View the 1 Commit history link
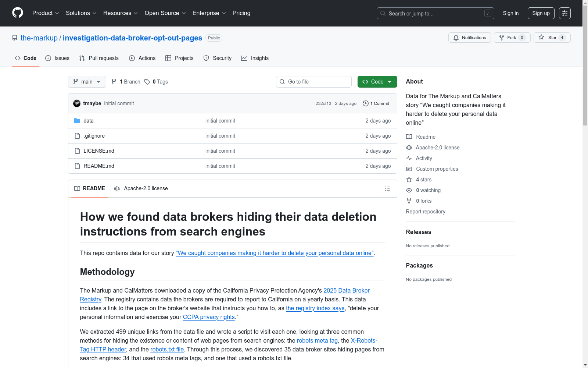This screenshot has height=368, width=588. (x=376, y=103)
